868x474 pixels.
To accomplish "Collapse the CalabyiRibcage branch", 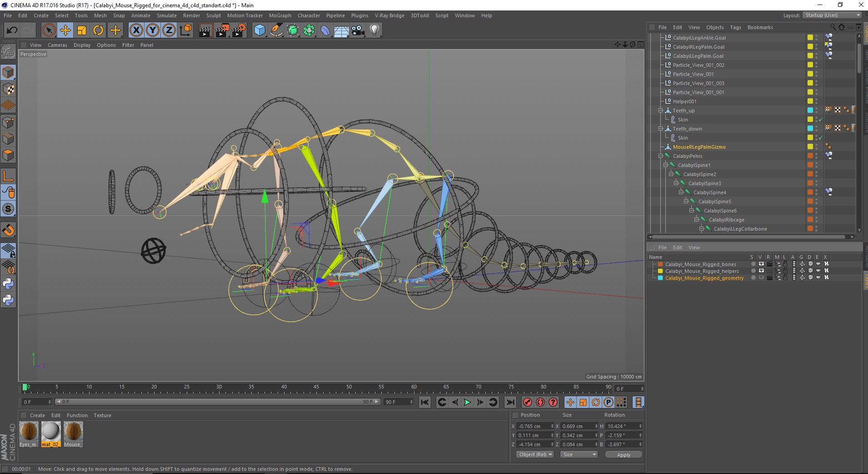I will [x=697, y=220].
